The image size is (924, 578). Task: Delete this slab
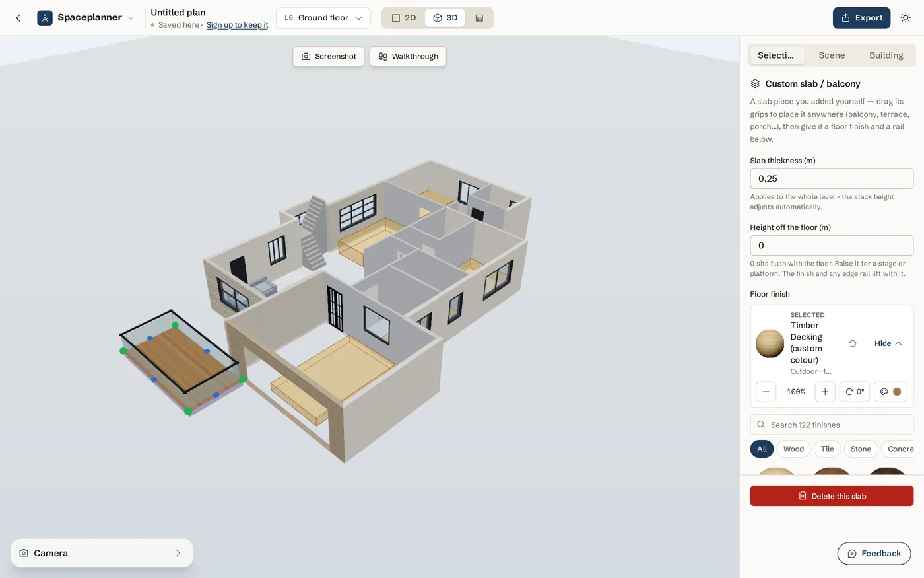point(832,496)
